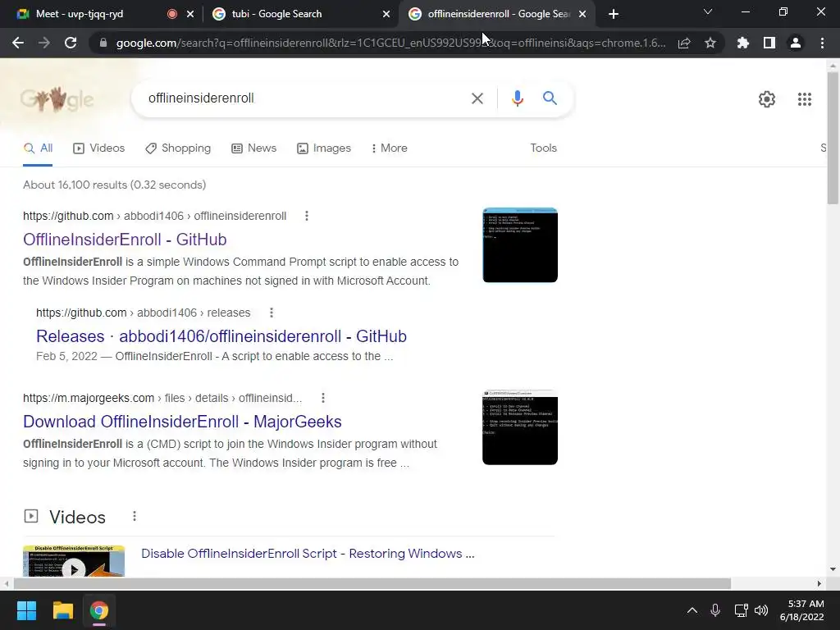Open the Videos search filter

[99, 148]
